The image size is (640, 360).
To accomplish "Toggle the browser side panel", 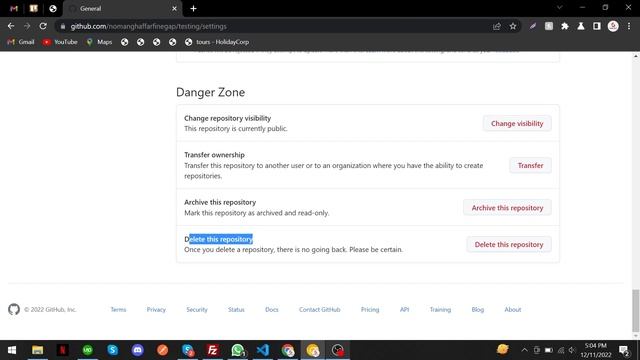I will point(597,26).
